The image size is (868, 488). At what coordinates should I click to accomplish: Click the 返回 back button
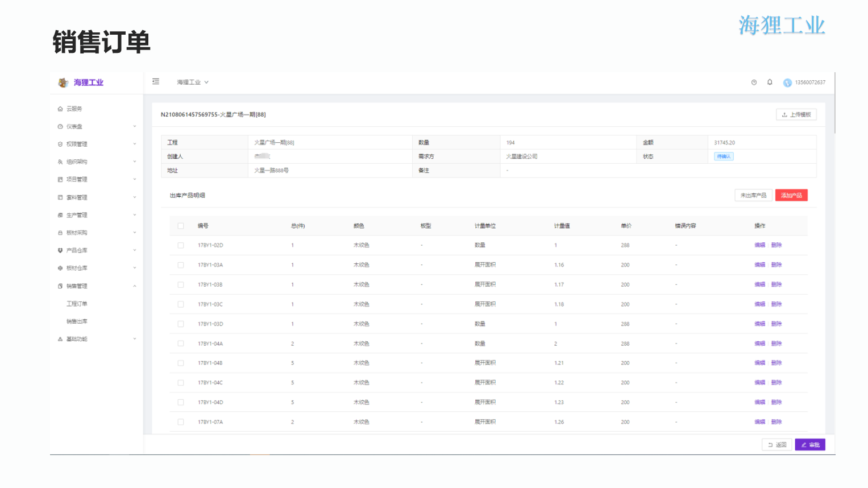[776, 445]
